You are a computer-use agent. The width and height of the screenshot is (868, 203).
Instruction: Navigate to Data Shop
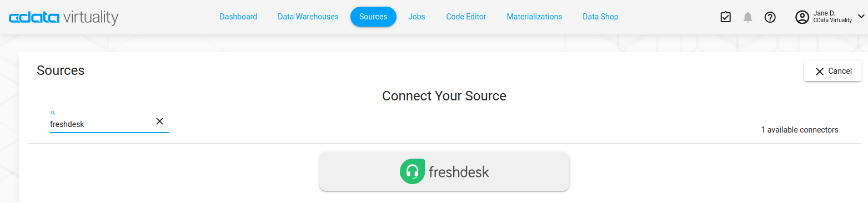point(600,17)
